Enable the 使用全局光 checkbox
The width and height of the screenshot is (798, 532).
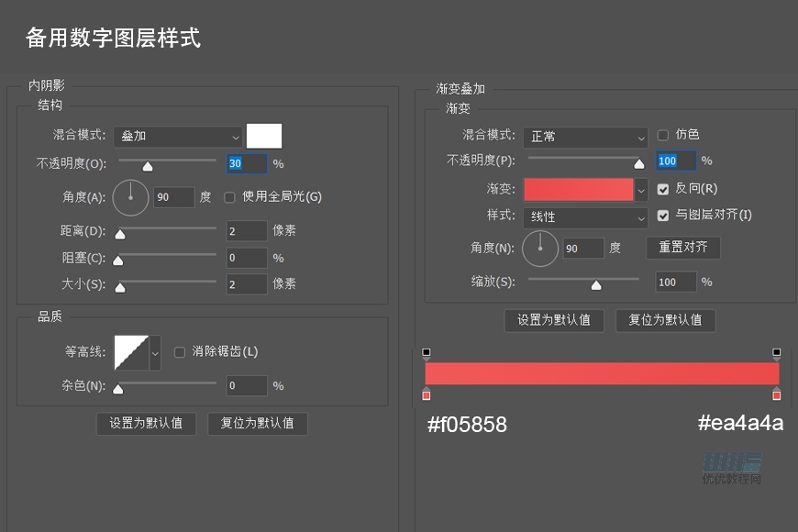[229, 197]
